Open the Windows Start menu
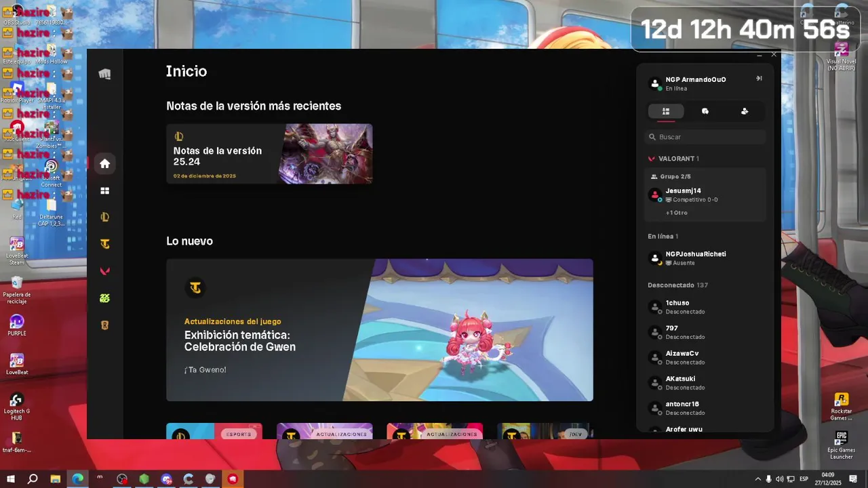 [11, 479]
